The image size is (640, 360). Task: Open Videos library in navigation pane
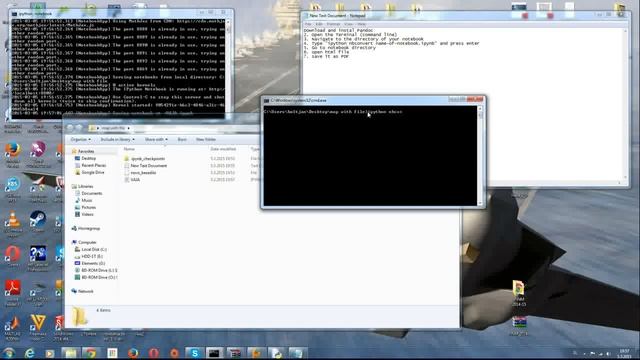pyautogui.click(x=87, y=214)
